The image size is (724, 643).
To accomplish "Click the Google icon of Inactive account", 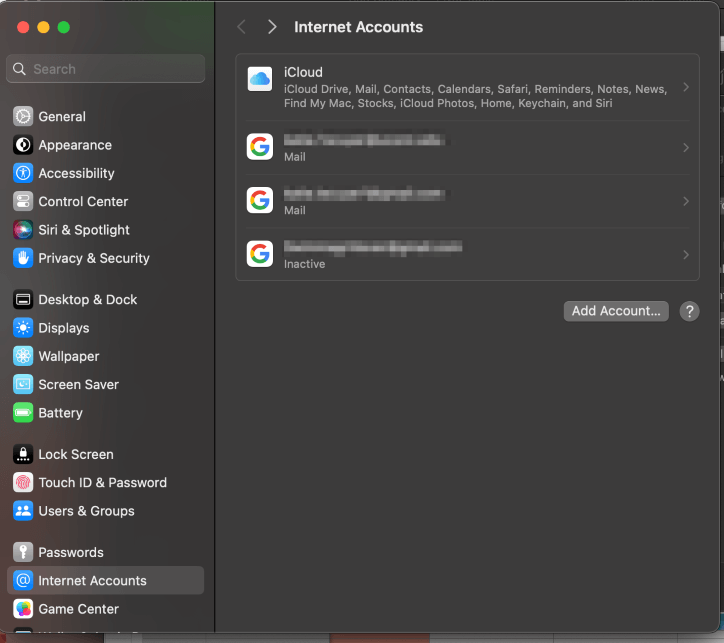I will 259,254.
